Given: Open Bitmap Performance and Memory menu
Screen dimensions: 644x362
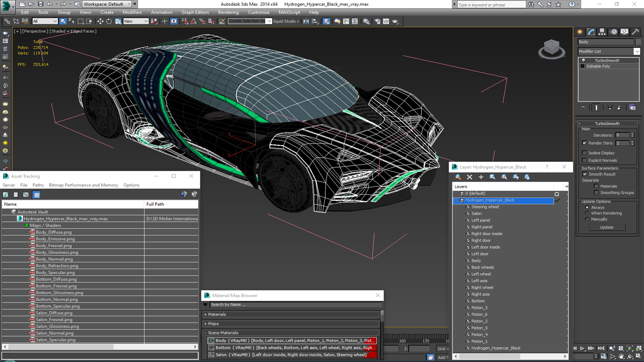Looking at the screenshot, I should [83, 185].
